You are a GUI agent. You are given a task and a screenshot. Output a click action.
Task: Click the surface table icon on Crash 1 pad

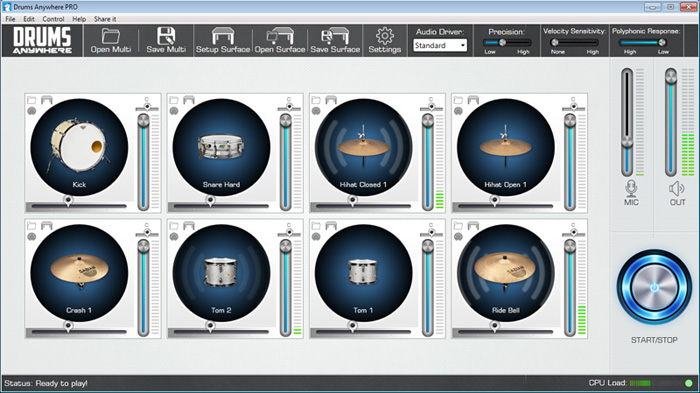46,226
